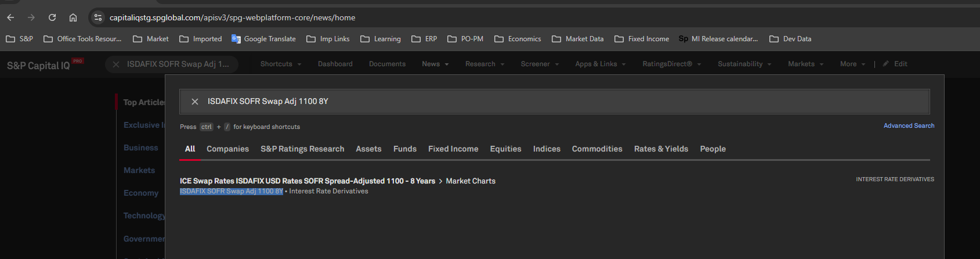Select the Equities search tab

[x=505, y=149]
